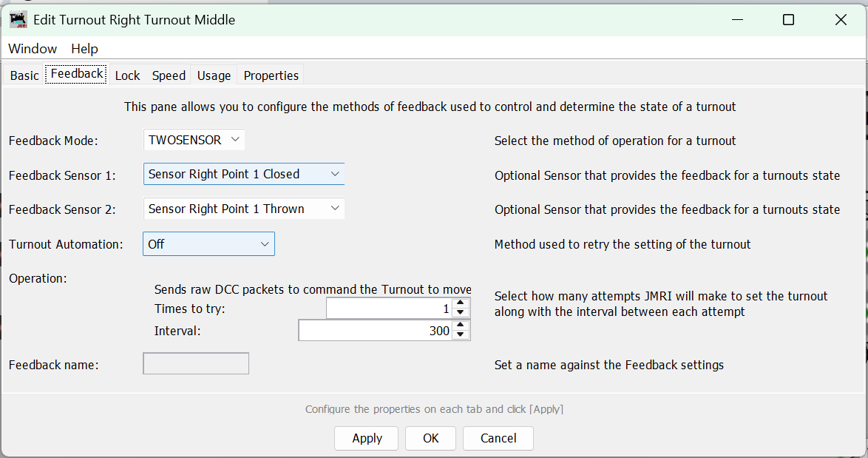Viewport: 868px width, 458px height.
Task: Open the Window menu
Action: pos(33,49)
